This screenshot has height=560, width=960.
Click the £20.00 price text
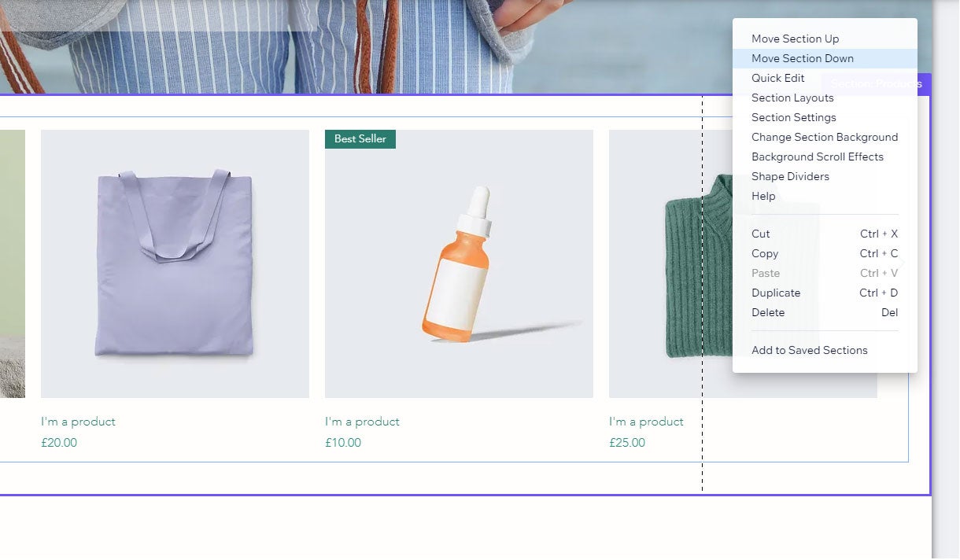click(59, 443)
